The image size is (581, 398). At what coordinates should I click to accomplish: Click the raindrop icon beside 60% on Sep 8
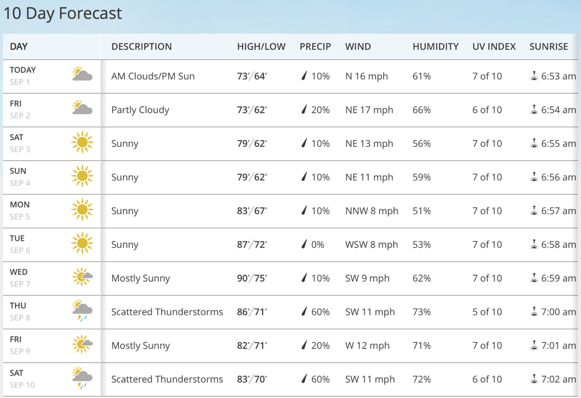(304, 312)
